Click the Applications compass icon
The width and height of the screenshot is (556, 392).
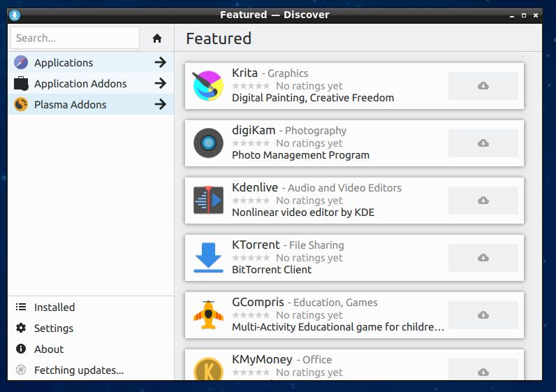coord(21,62)
